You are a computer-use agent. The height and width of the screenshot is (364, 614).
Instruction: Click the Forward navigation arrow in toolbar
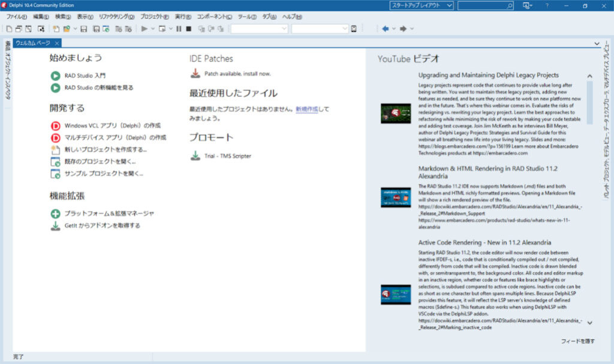click(x=404, y=29)
